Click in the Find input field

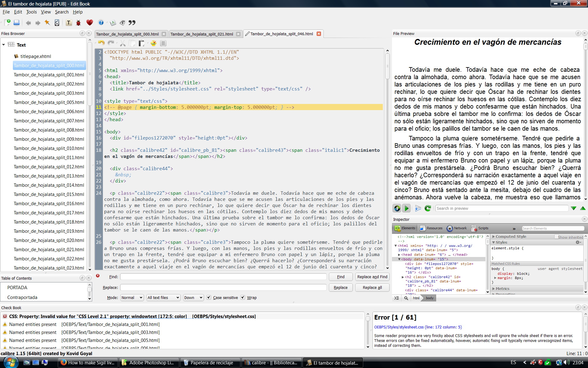223,277
